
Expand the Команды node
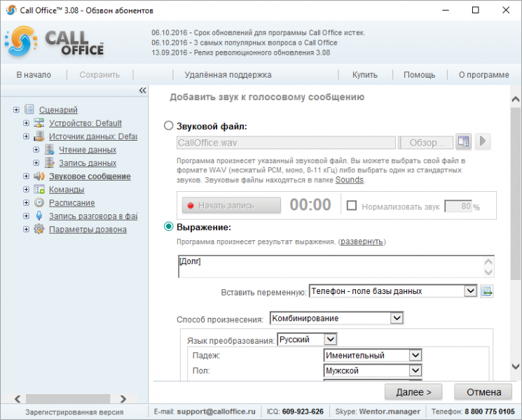coord(26,190)
